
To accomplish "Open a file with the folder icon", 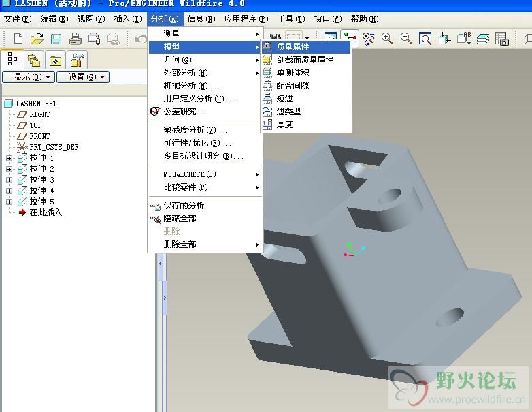I will coord(37,39).
